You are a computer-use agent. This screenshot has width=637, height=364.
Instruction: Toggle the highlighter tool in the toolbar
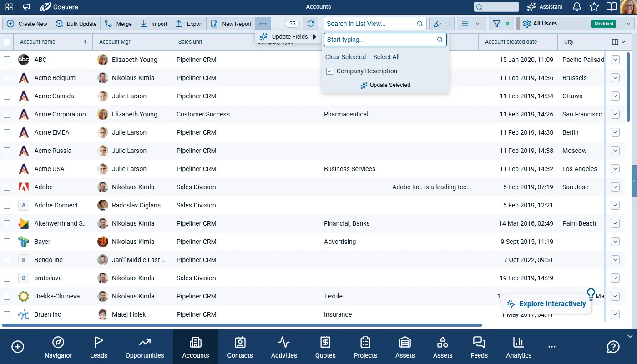point(441,24)
